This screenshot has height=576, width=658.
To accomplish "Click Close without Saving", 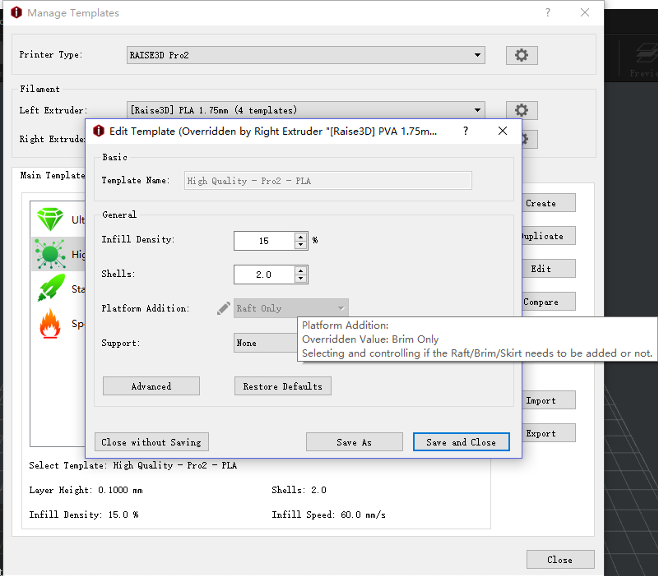I will (x=151, y=442).
